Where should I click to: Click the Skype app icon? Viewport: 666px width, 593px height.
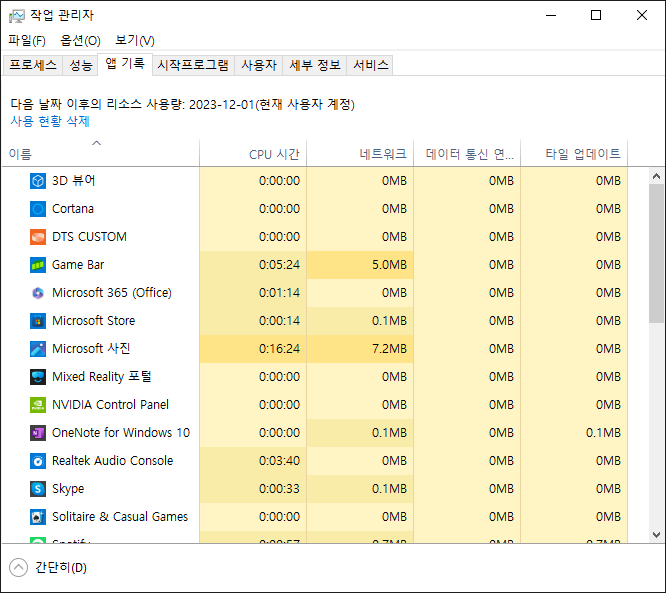pyautogui.click(x=38, y=489)
